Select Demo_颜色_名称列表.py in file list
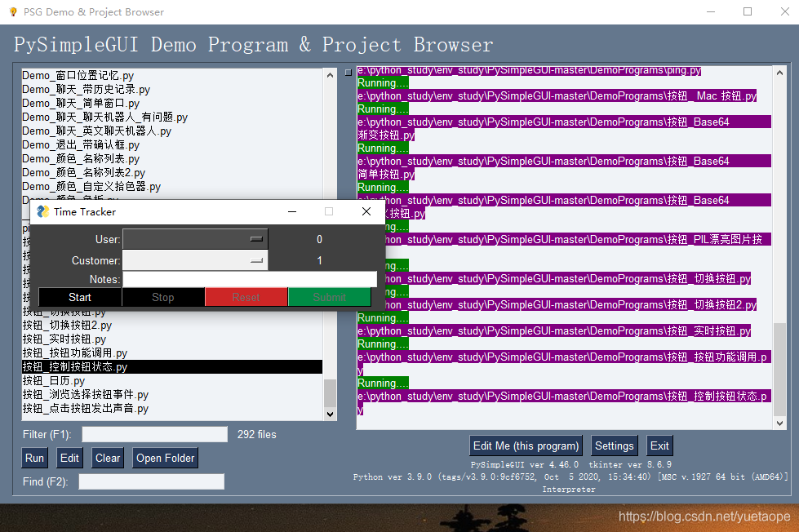The image size is (799, 532). (x=172, y=158)
